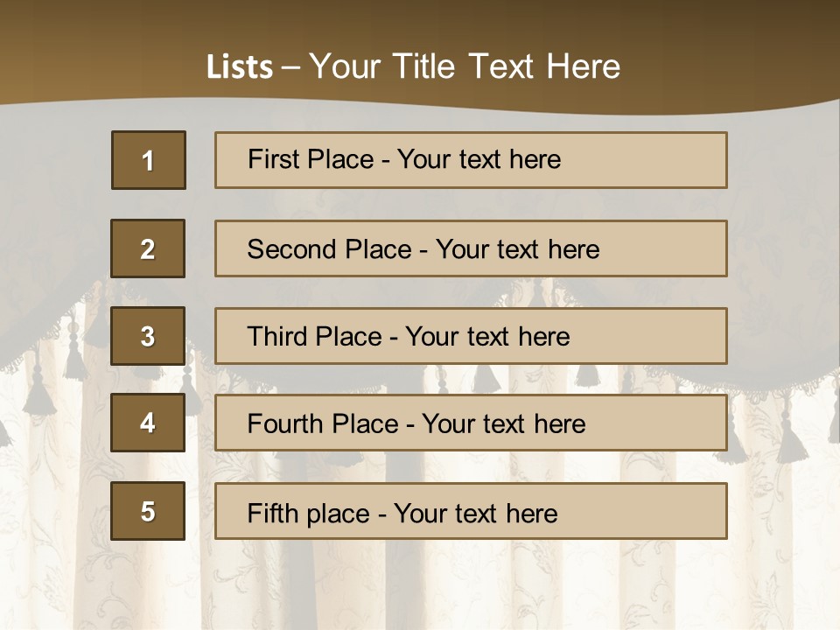Place cursor on text Fourth Place
Screen dimensions: 840x630
coord(323,423)
